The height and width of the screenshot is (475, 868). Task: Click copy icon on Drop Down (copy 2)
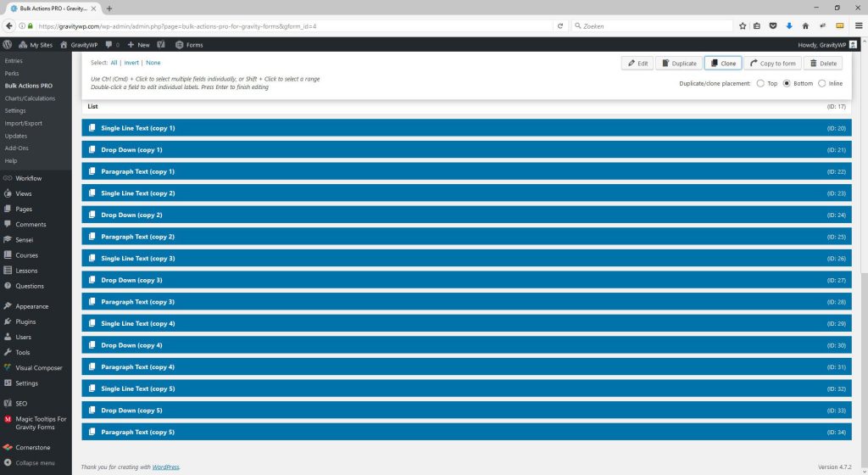coord(92,215)
